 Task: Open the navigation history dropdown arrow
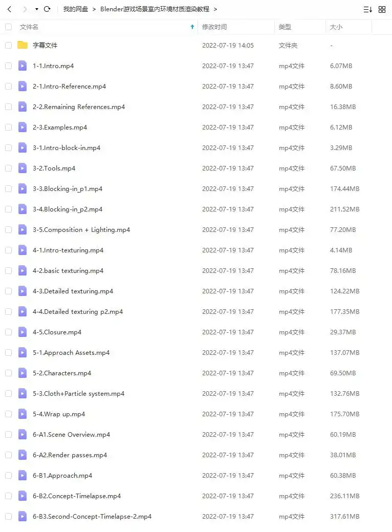37,9
